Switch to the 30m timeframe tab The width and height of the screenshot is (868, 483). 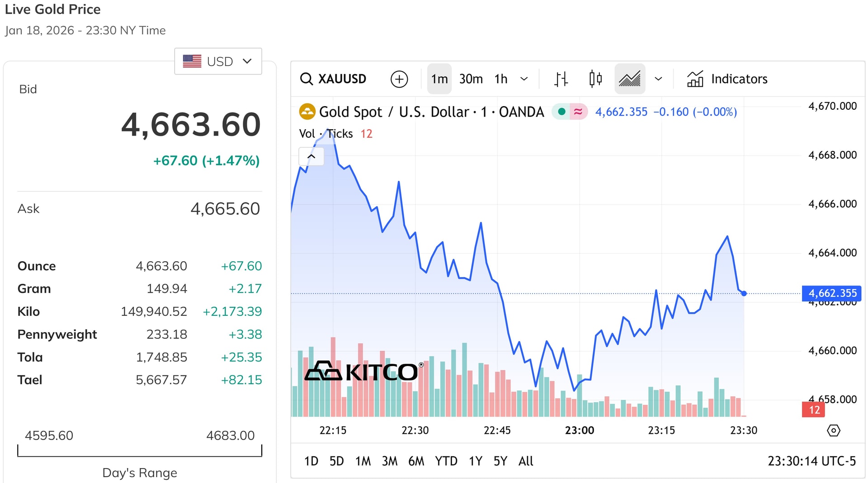pos(471,79)
